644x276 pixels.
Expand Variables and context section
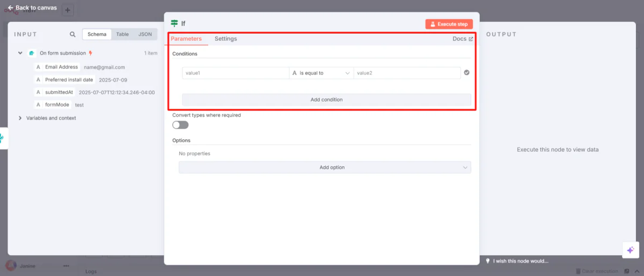[20, 118]
